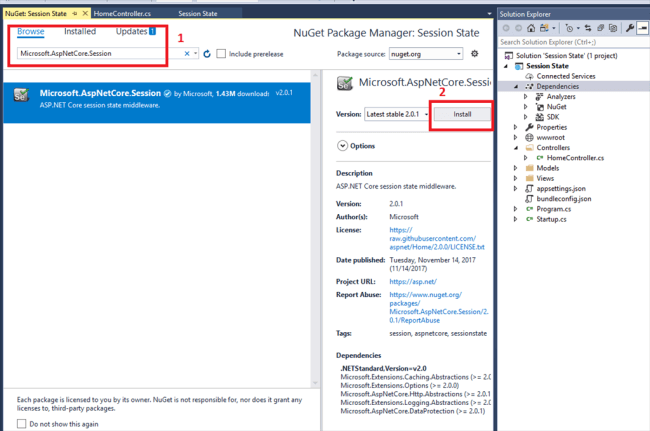Viewport: 650px width, 431px height.
Task: Expand the Options section chevron
Action: [x=342, y=146]
